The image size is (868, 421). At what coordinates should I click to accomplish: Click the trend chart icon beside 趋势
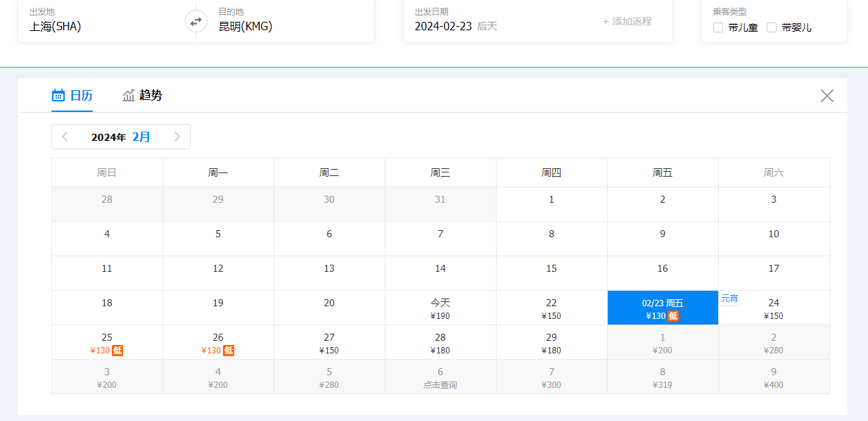129,96
